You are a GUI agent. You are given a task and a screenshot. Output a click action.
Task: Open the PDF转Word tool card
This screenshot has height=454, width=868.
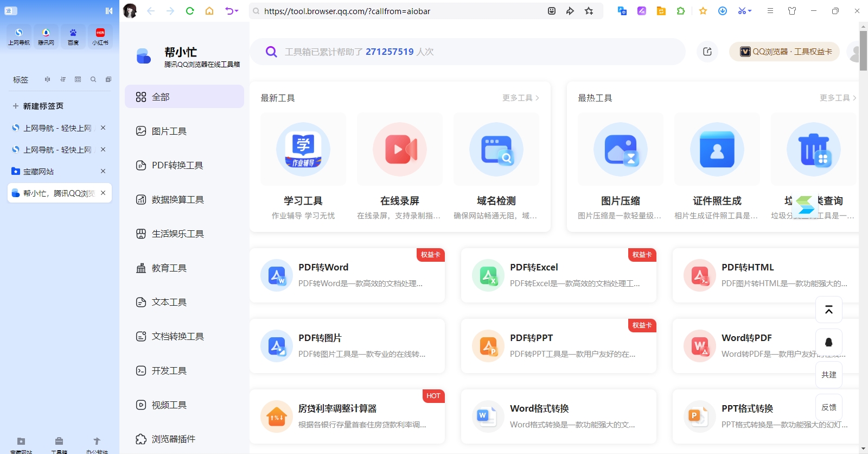point(347,275)
